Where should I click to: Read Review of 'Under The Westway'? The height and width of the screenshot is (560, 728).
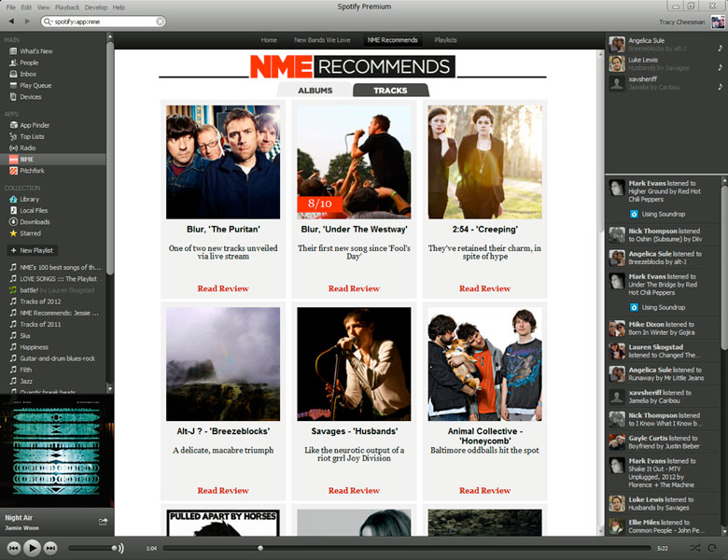(x=354, y=288)
